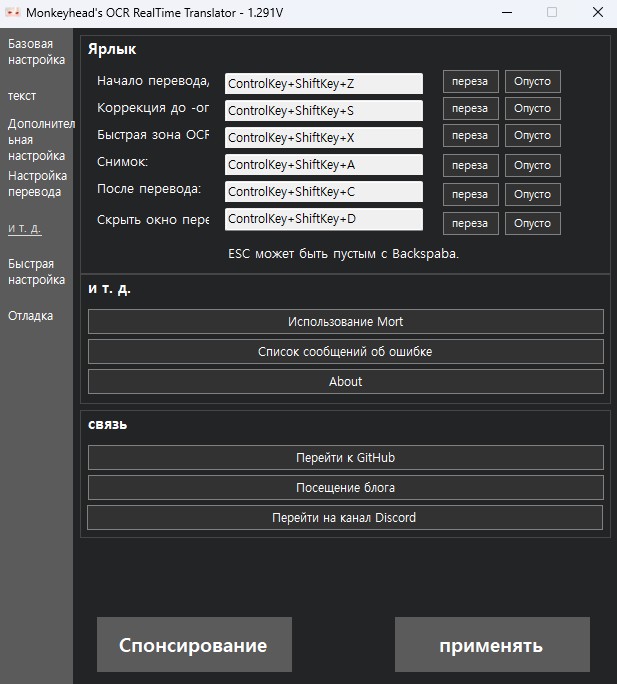Click the применять button
This screenshot has width=617, height=684.
pyautogui.click(x=492, y=644)
